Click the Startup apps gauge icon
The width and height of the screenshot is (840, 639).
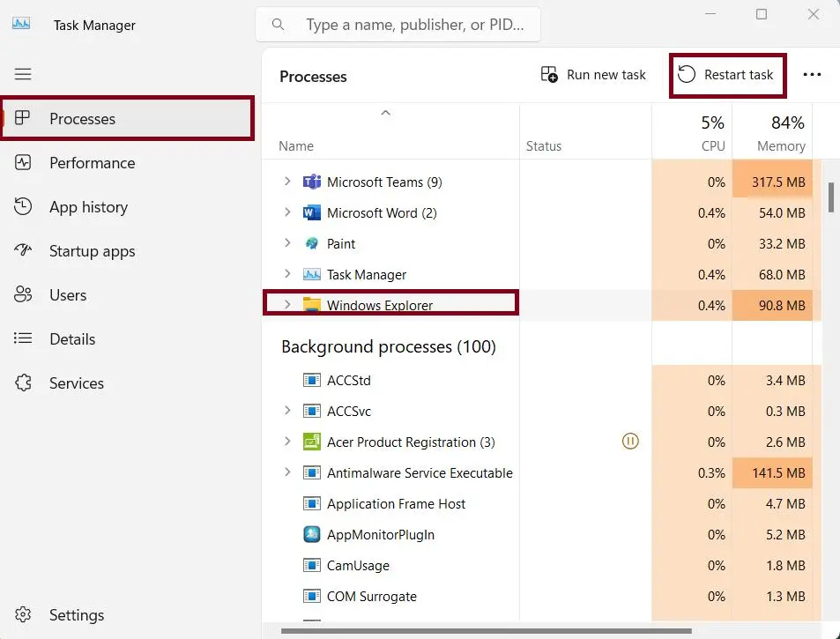23,250
